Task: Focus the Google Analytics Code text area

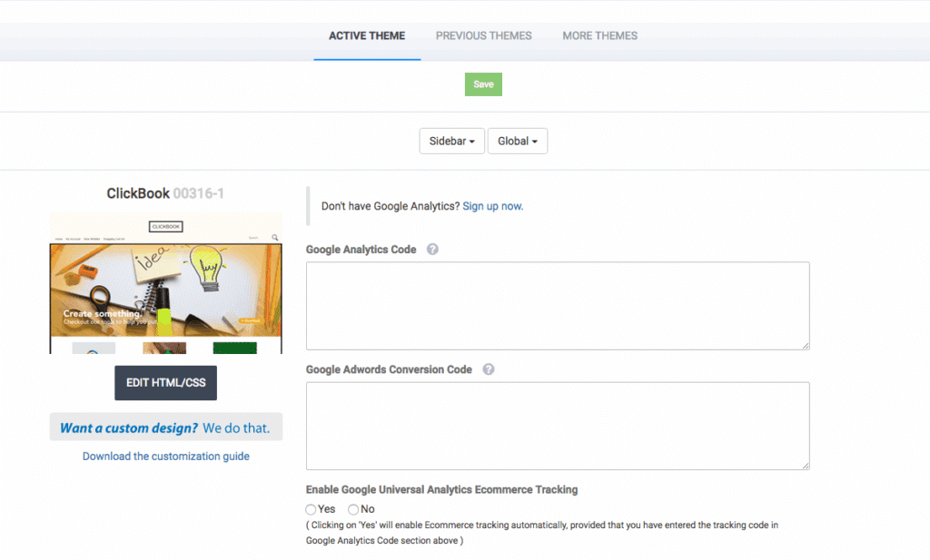Action: pos(557,306)
